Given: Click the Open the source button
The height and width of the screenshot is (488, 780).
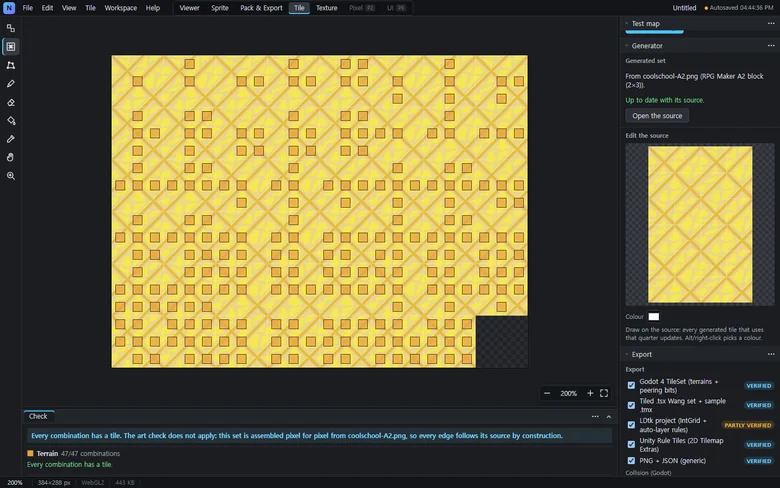Looking at the screenshot, I should click(657, 116).
